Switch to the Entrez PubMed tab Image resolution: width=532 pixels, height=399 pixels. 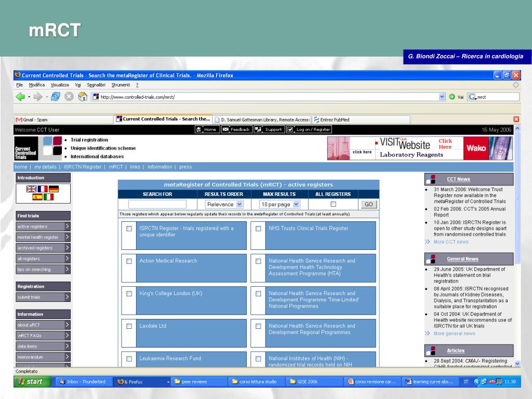tap(361, 119)
